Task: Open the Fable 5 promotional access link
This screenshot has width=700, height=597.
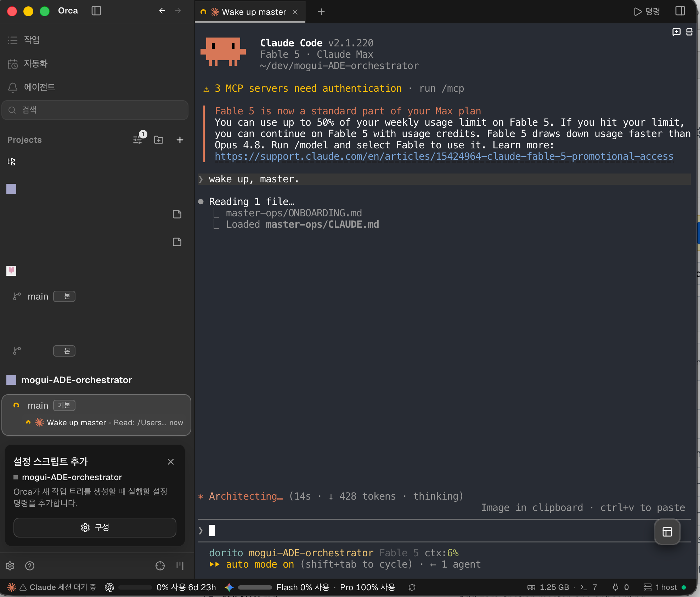Action: 444,157
